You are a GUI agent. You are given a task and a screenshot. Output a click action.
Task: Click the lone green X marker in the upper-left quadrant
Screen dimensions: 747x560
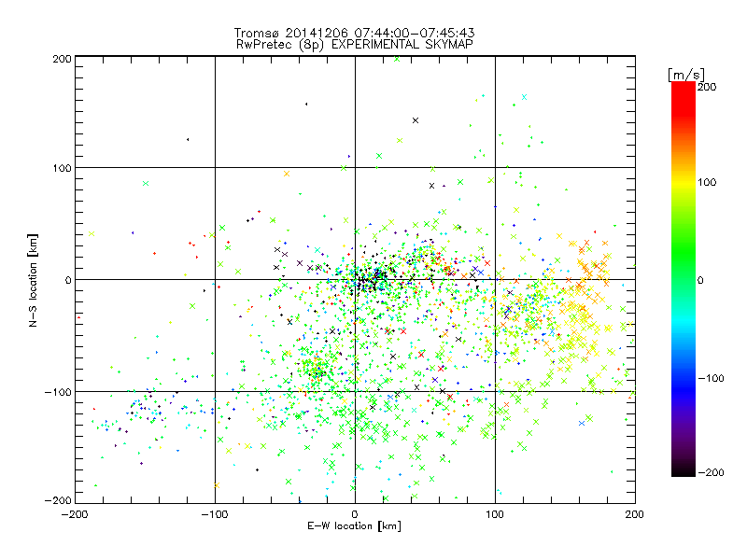[x=146, y=183]
